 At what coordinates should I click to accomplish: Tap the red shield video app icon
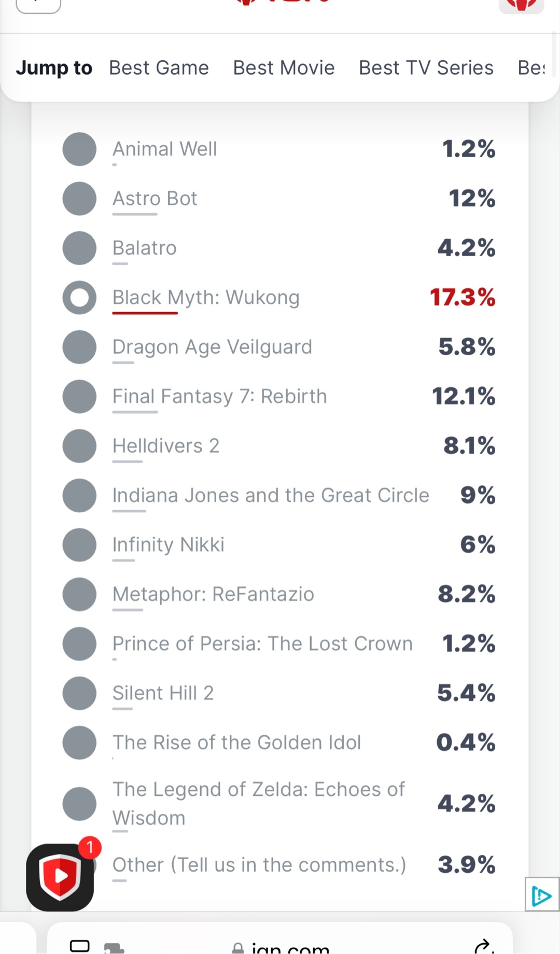[60, 877]
